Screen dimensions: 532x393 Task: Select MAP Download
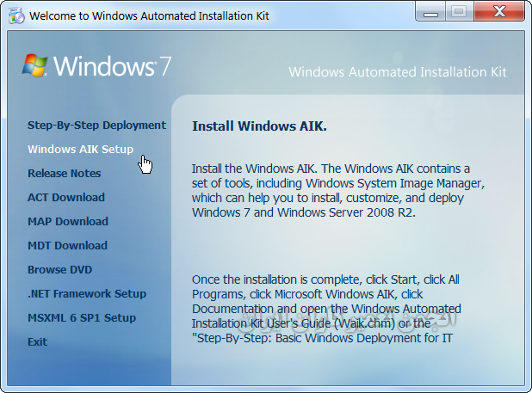pyautogui.click(x=68, y=222)
